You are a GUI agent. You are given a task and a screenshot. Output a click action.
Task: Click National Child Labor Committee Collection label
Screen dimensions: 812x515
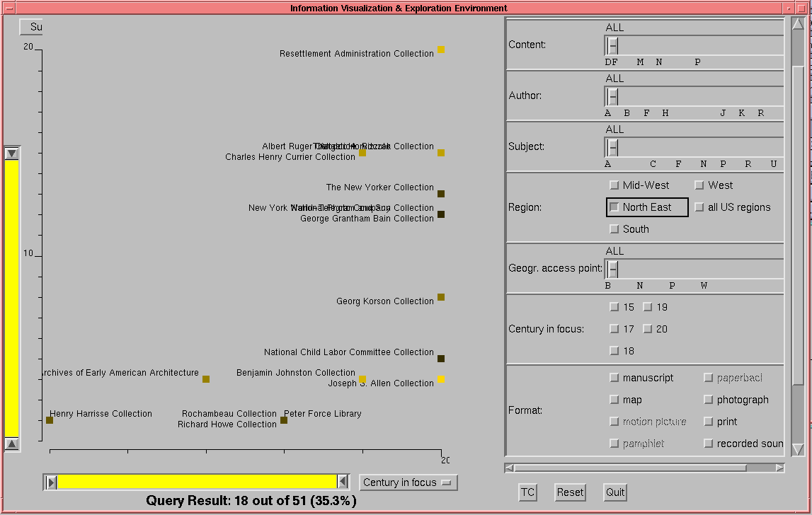pyautogui.click(x=349, y=352)
